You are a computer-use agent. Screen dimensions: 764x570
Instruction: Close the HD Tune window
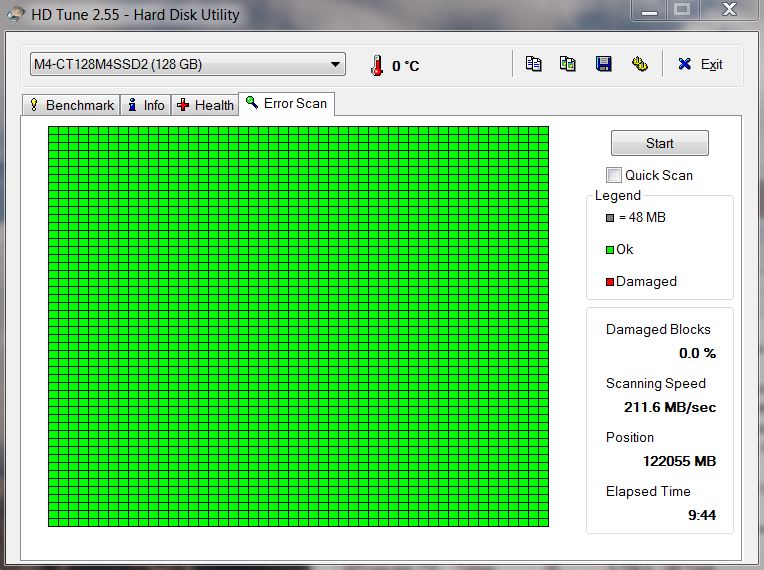(729, 10)
